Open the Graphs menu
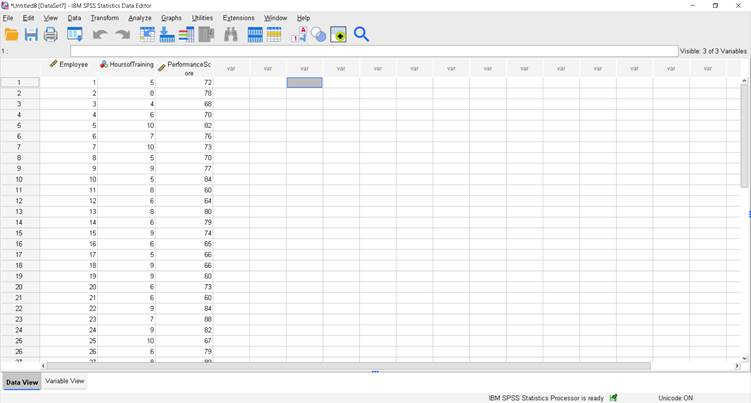Image resolution: width=751 pixels, height=403 pixels. point(171,18)
